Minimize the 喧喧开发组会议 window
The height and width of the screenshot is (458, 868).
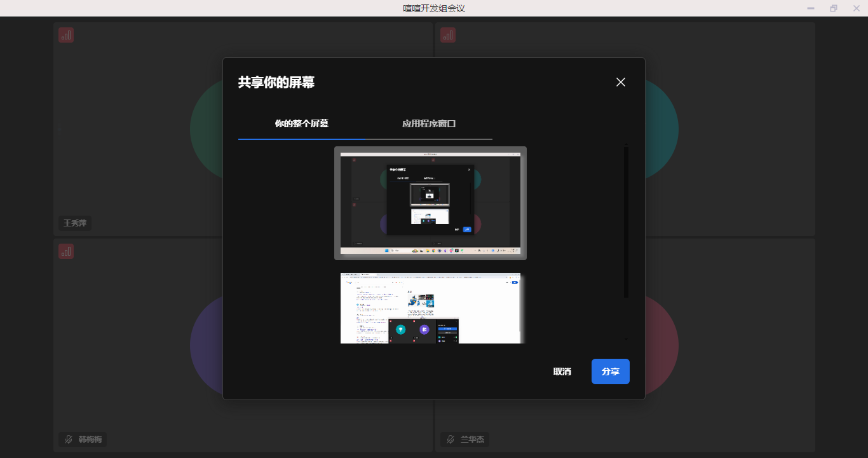tap(811, 8)
